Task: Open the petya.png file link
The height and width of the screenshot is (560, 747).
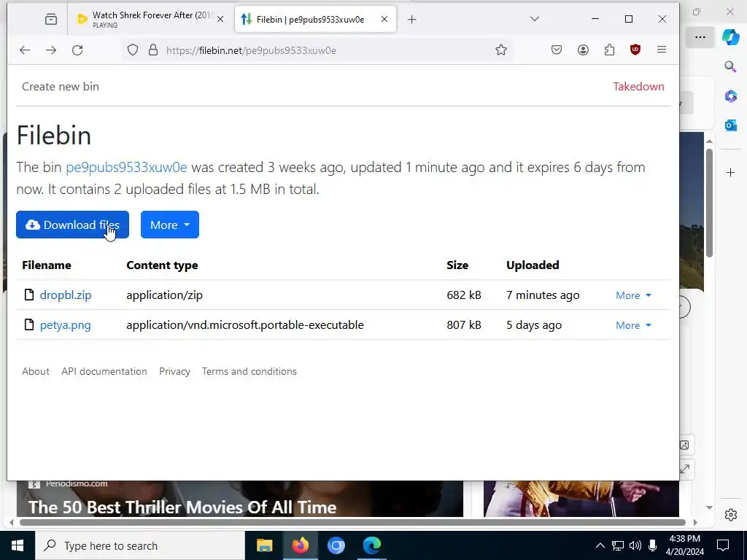Action: (x=65, y=325)
